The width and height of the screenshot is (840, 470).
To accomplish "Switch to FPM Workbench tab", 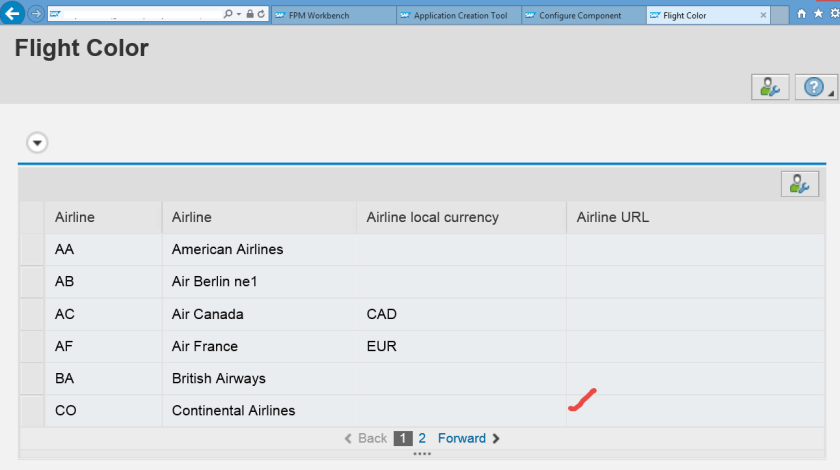I will (328, 16).
